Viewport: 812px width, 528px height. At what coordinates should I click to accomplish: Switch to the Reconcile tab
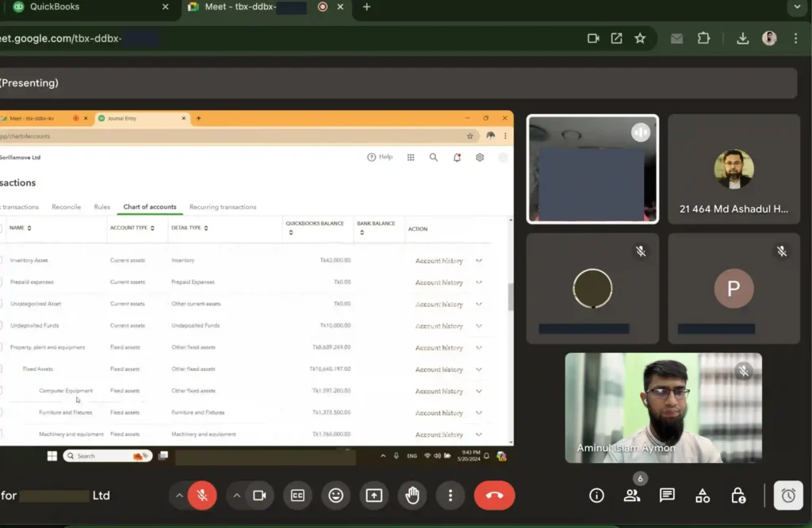click(67, 207)
